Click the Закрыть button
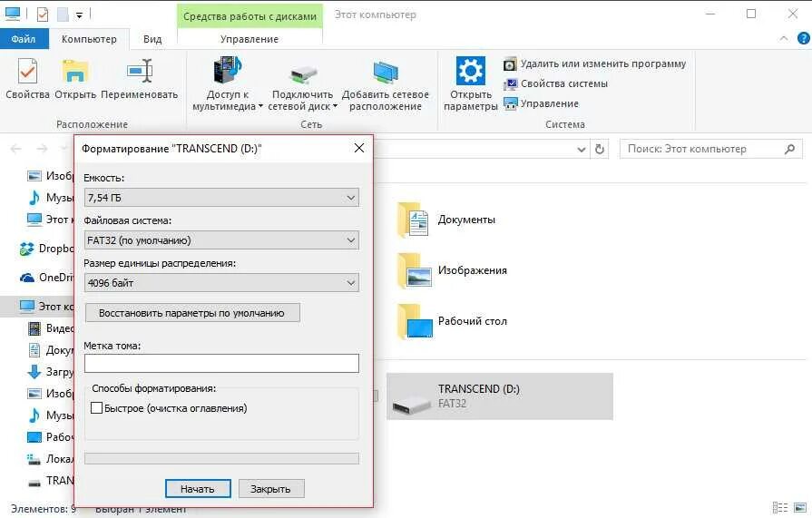 [x=271, y=488]
